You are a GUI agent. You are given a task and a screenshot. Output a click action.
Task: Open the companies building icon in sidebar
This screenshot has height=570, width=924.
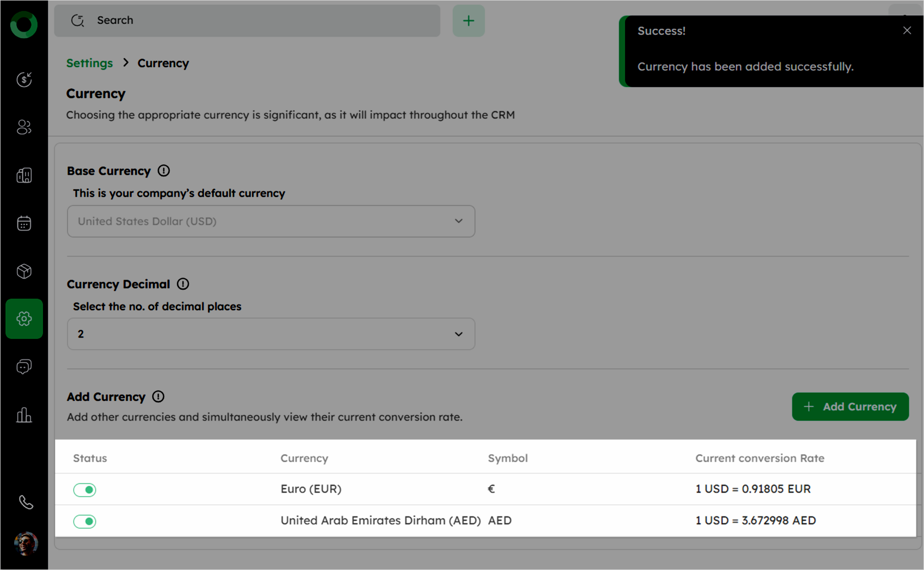coord(24,175)
